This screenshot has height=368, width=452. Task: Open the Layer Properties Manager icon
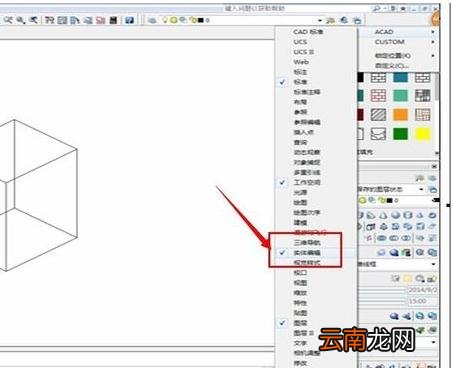pyautogui.click(x=152, y=20)
